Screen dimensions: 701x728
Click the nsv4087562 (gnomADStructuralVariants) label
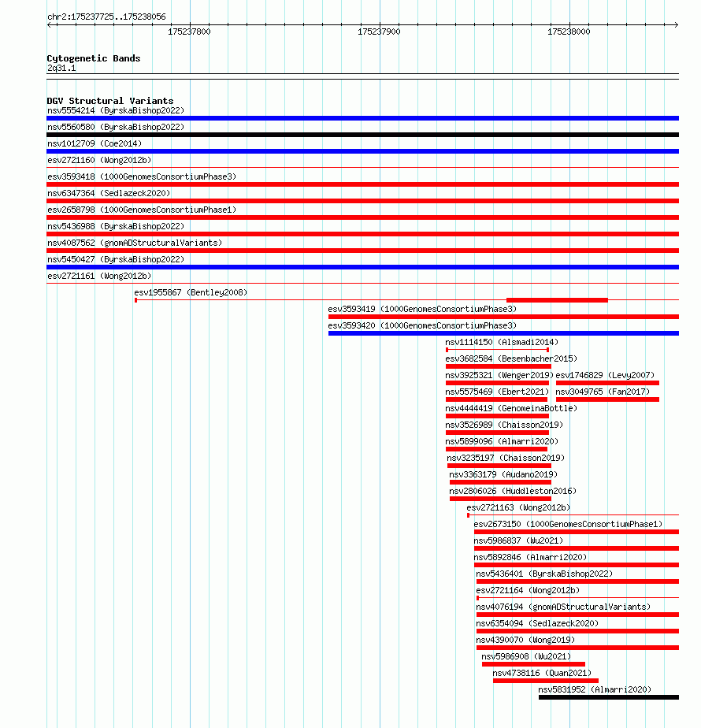tap(135, 243)
